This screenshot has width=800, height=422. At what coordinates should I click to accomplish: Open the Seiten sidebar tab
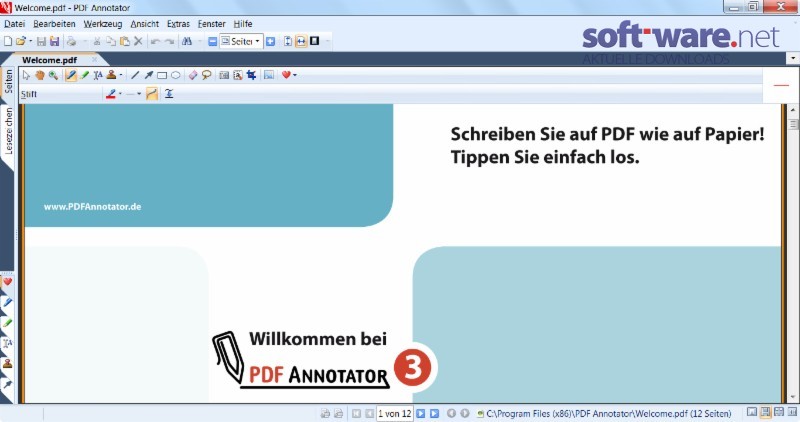pos(8,82)
